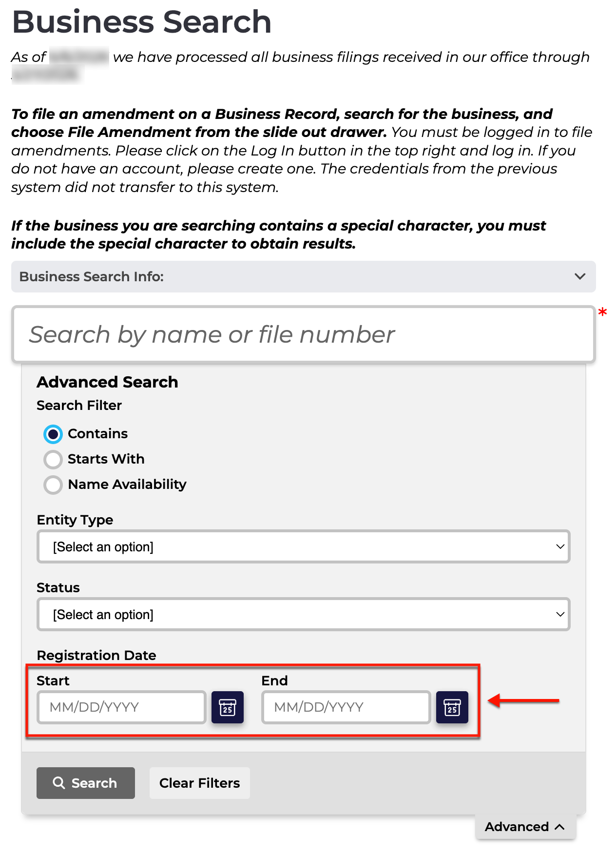
Task: Open the End date calendar picker
Action: [x=452, y=707]
